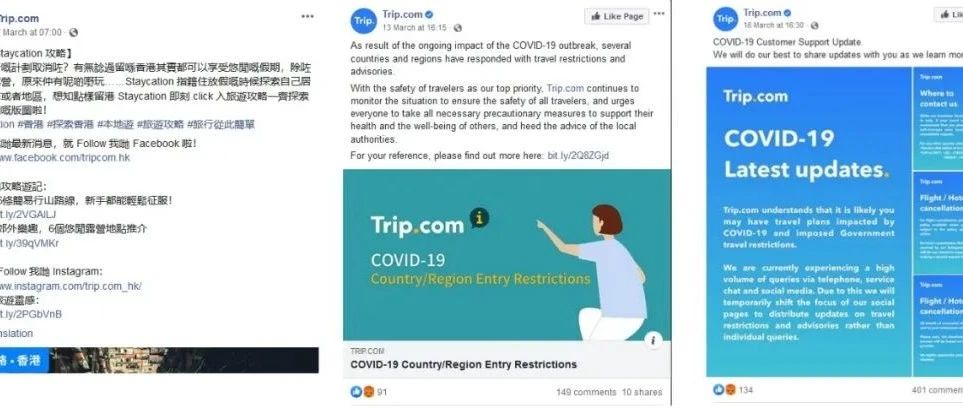Open the three-dots menu on the Staycation post

point(307,17)
